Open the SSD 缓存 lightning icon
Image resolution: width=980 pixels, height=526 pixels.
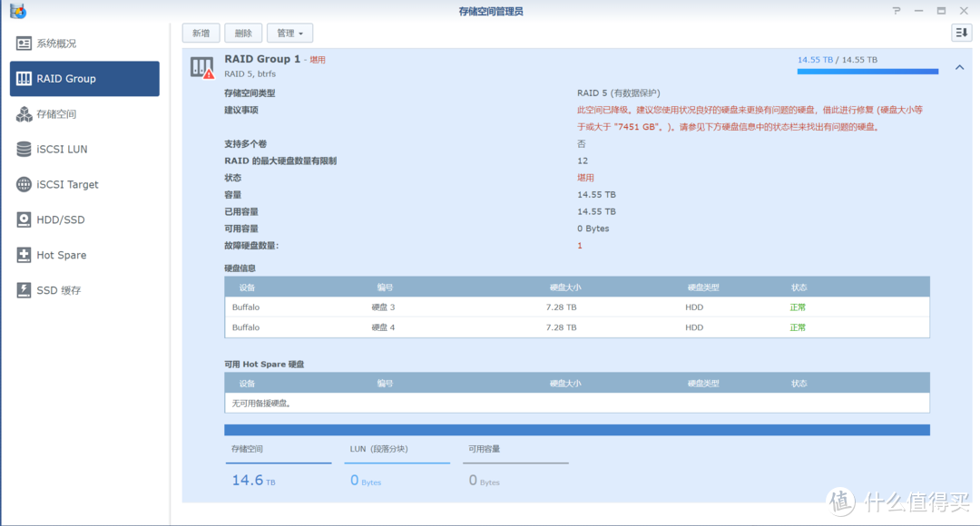[24, 290]
